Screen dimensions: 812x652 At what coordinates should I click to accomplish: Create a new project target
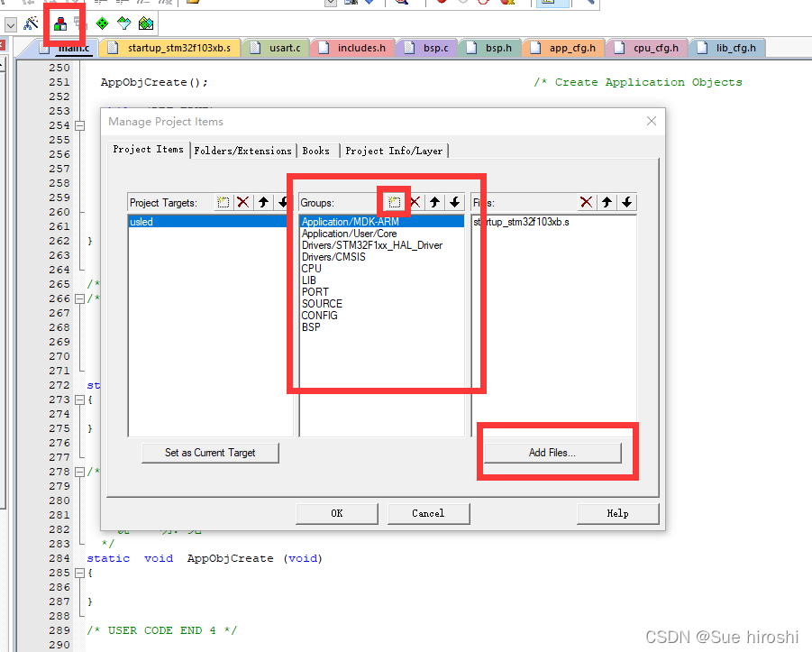224,202
